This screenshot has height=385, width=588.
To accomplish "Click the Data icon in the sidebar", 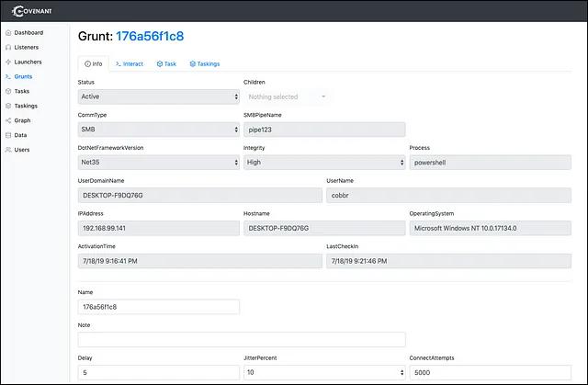I will point(8,135).
